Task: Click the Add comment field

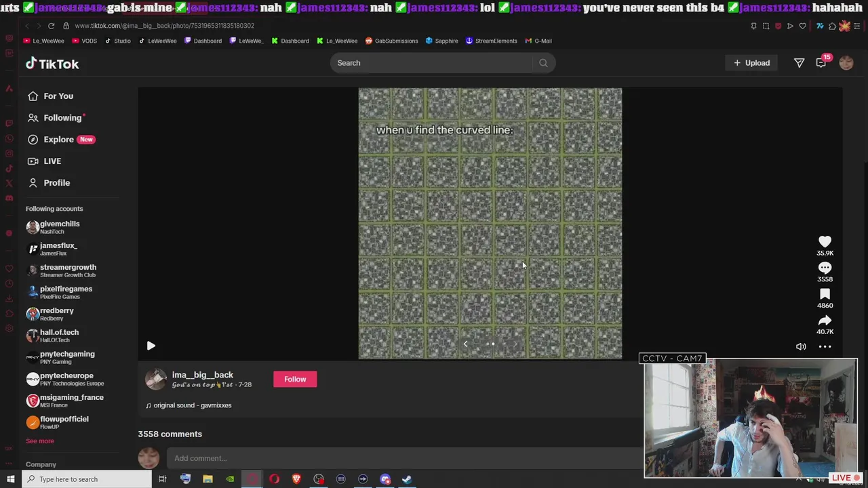Action: [404, 458]
